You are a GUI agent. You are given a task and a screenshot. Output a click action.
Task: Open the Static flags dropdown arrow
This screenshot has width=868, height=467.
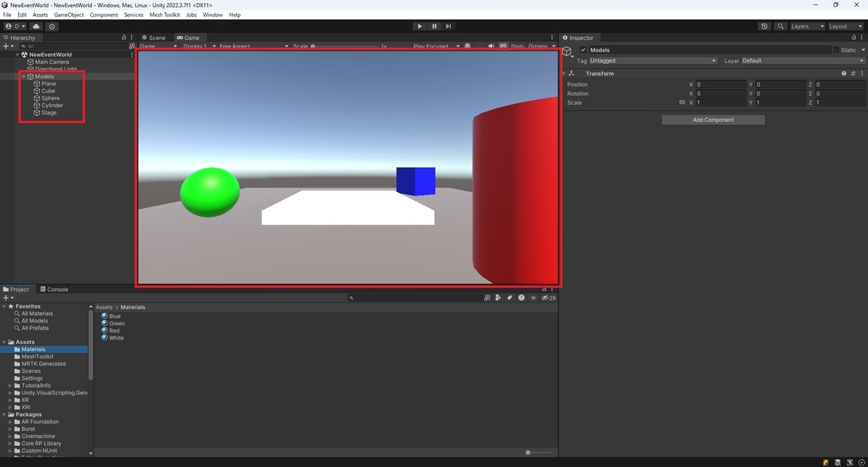click(x=862, y=50)
